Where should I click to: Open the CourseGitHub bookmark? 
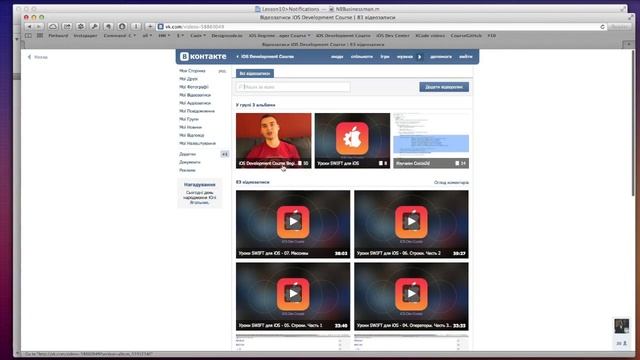tap(466, 36)
